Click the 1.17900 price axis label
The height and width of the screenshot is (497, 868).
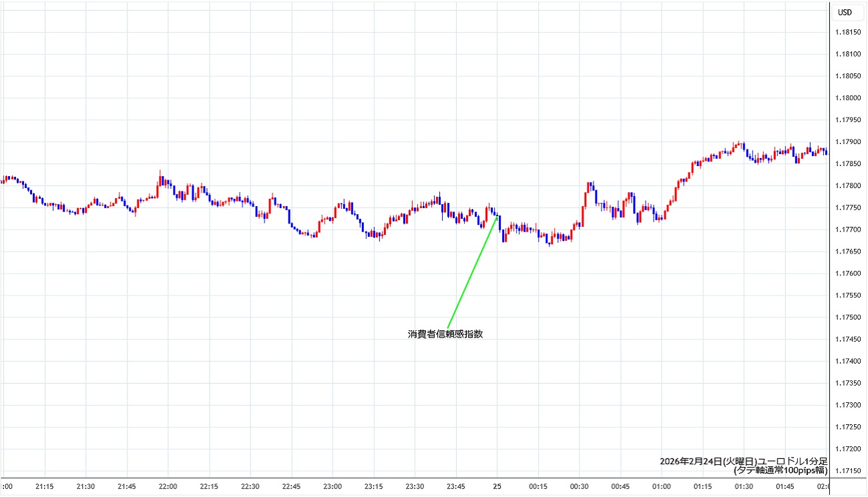point(847,142)
